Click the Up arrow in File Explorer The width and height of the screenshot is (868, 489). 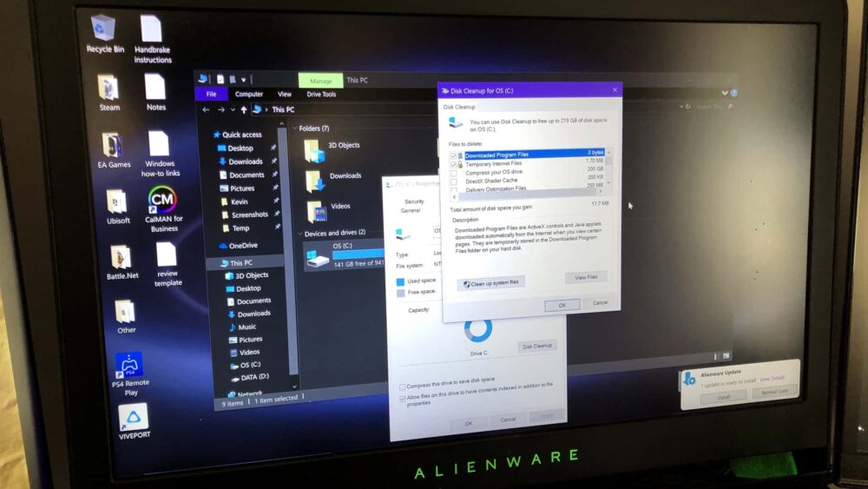point(244,109)
